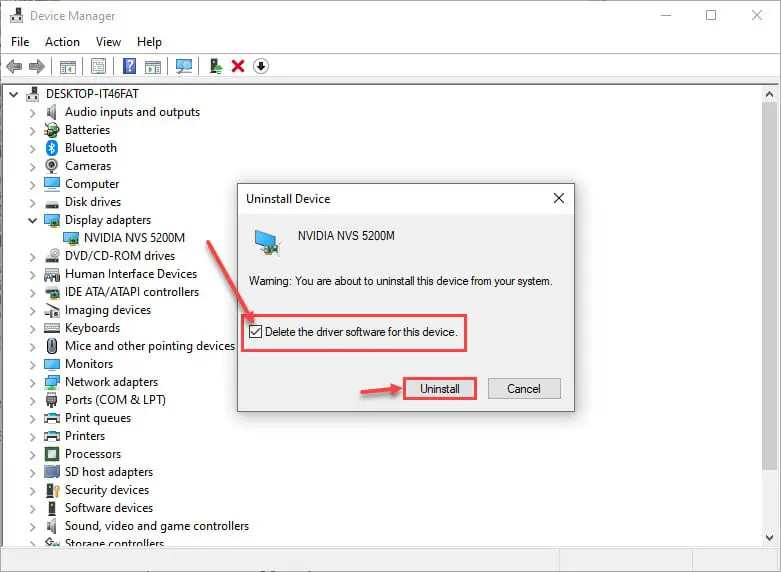
Task: Open the Help menu
Action: (x=149, y=42)
